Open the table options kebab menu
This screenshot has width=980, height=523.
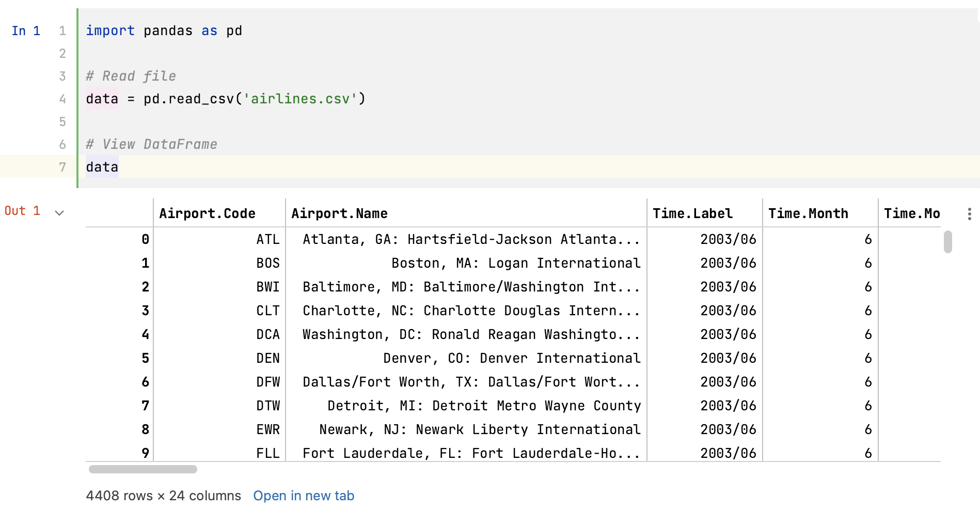969,213
